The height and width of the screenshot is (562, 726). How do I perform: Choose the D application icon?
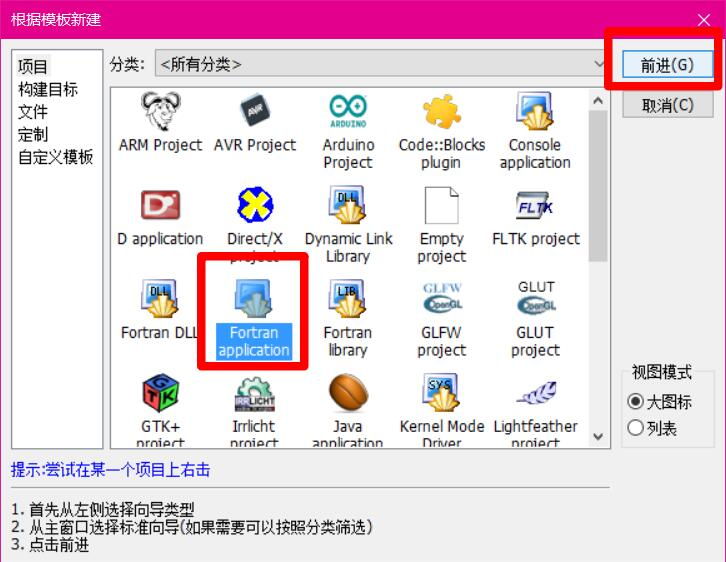tap(160, 205)
